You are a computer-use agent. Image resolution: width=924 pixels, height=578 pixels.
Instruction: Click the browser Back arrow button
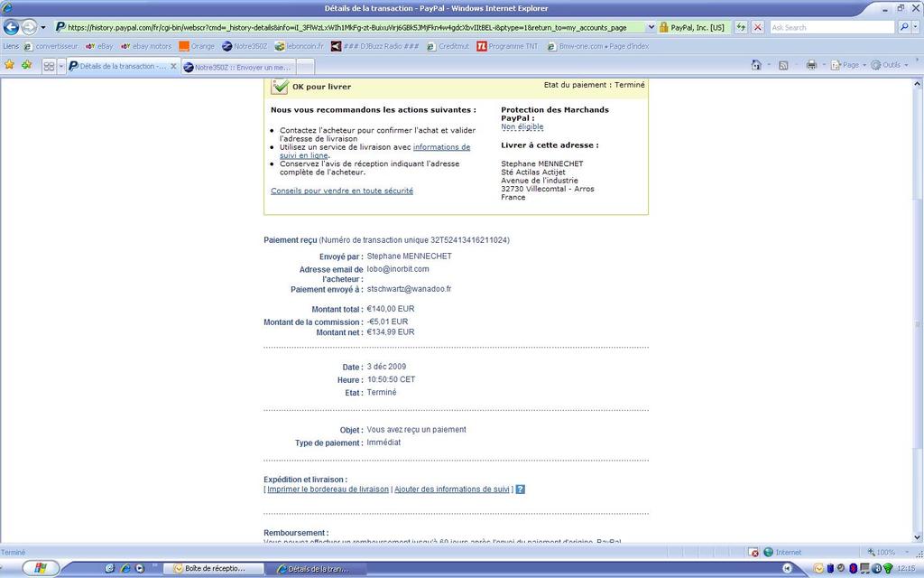click(x=12, y=27)
